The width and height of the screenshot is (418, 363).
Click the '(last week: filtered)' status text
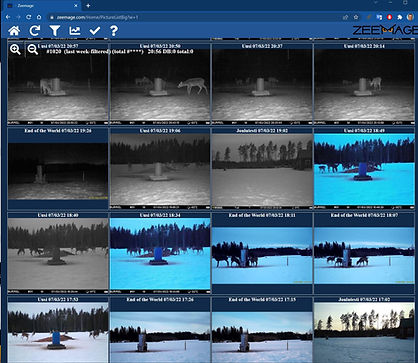(87, 52)
